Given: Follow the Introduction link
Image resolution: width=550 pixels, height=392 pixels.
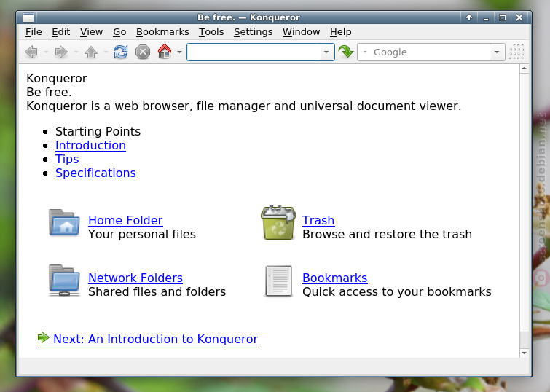Looking at the screenshot, I should coord(90,145).
